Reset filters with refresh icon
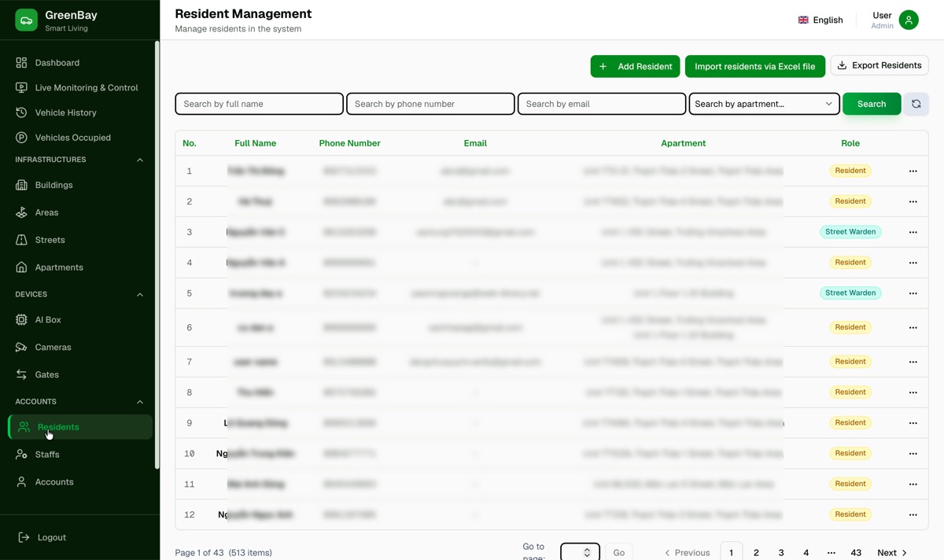The image size is (944, 560). point(916,104)
